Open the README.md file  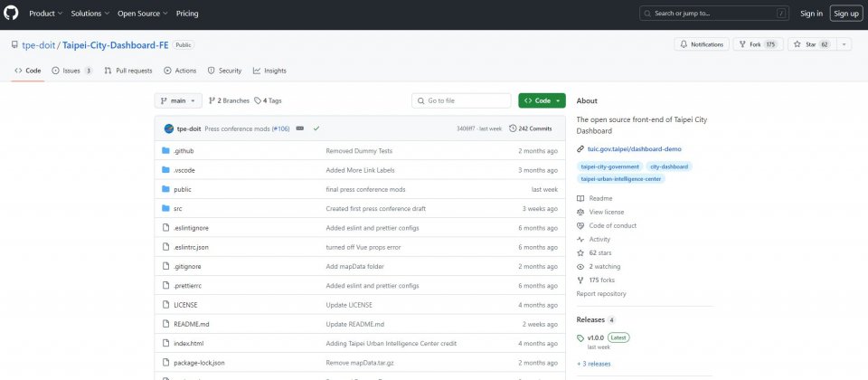[x=191, y=324]
